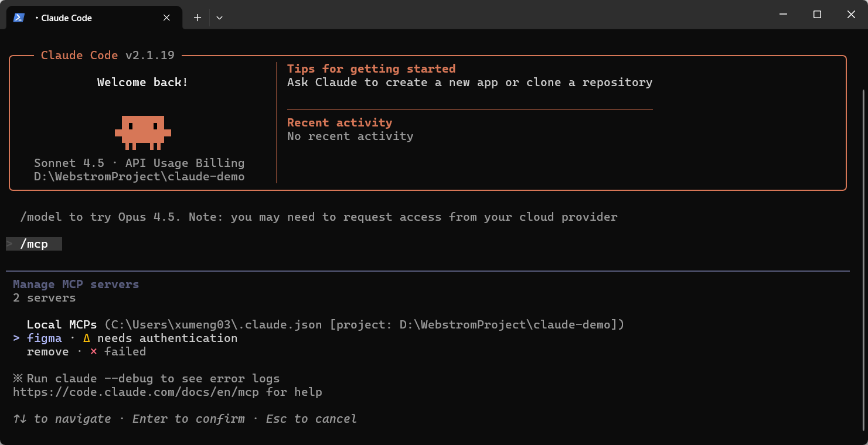Click the "Tips for getting started" heading

(x=372, y=69)
